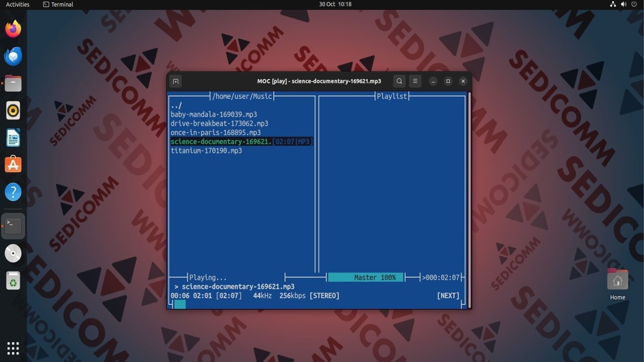The height and width of the screenshot is (362, 644).
Task: Click the 02:01 remaining time
Action: (x=202, y=296)
